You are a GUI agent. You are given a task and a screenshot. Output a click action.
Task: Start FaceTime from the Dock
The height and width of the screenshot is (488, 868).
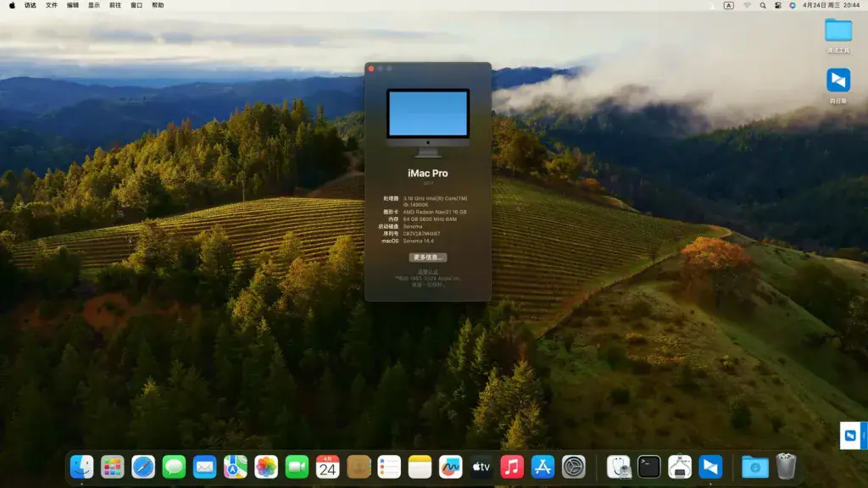[297, 467]
